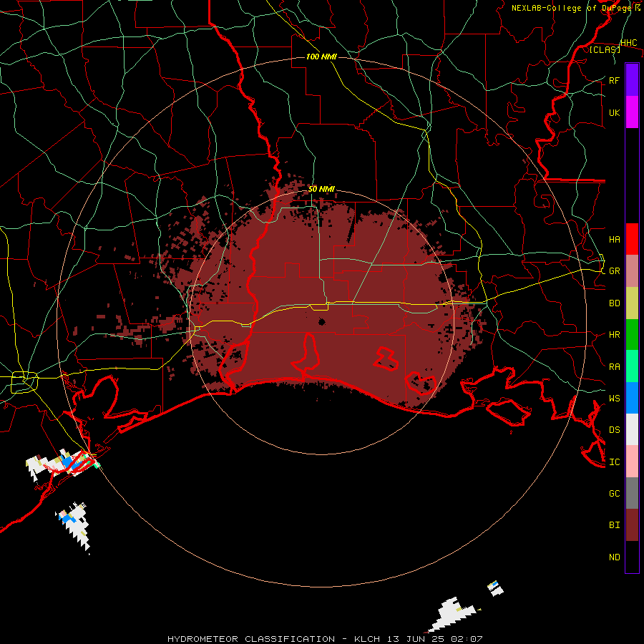Click the 'GC' legend label

[x=614, y=494]
